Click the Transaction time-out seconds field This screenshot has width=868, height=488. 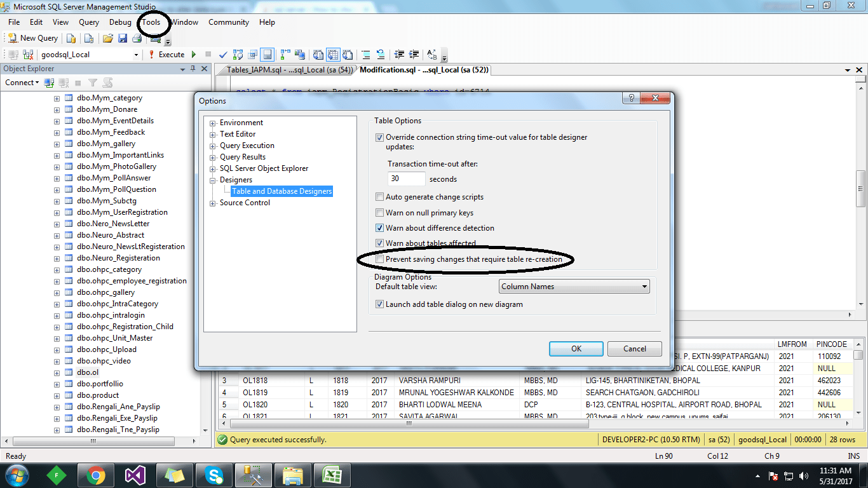click(407, 179)
